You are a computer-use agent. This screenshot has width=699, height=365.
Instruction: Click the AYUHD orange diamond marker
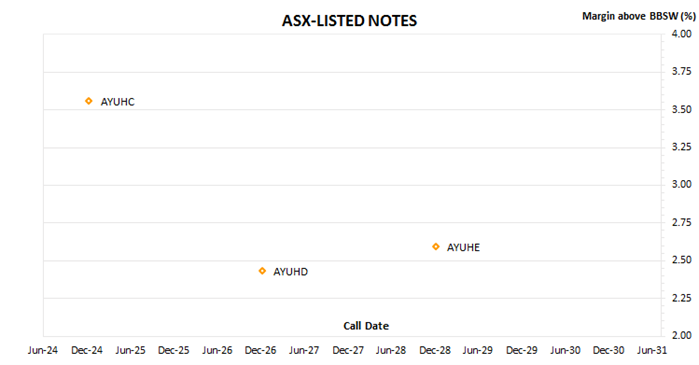point(263,271)
